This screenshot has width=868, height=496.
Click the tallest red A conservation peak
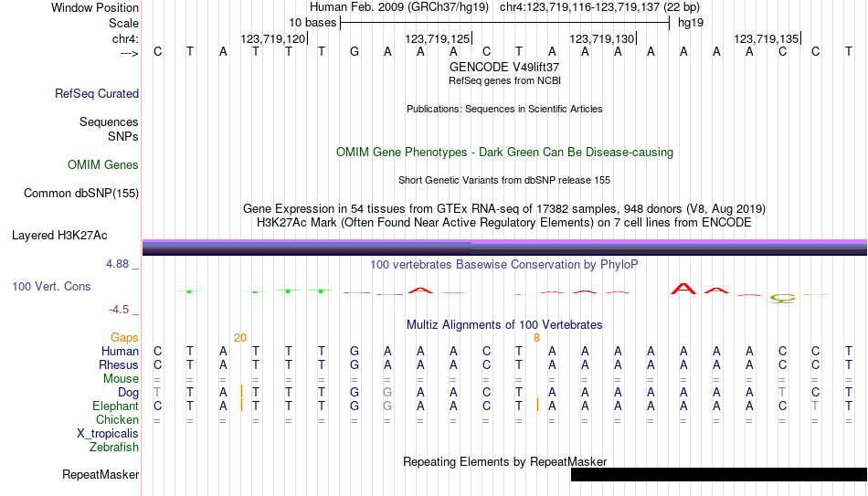point(683,289)
